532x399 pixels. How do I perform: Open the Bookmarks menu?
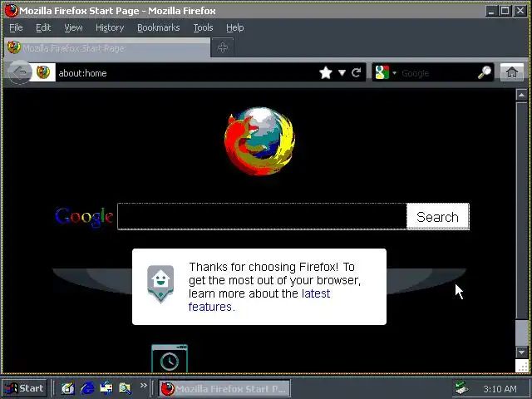pos(159,27)
